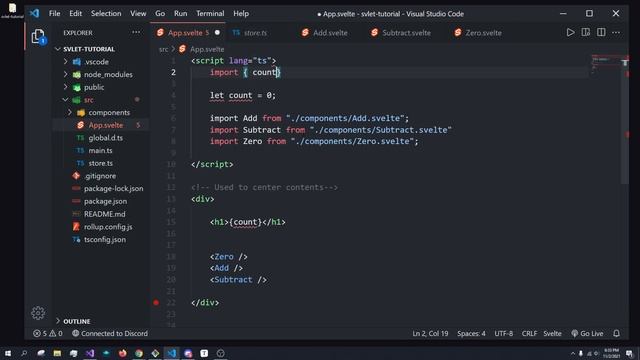Image resolution: width=640 pixels, height=360 pixels.
Task: Toggle the breakpoint dot beside line 22
Action: point(156,302)
